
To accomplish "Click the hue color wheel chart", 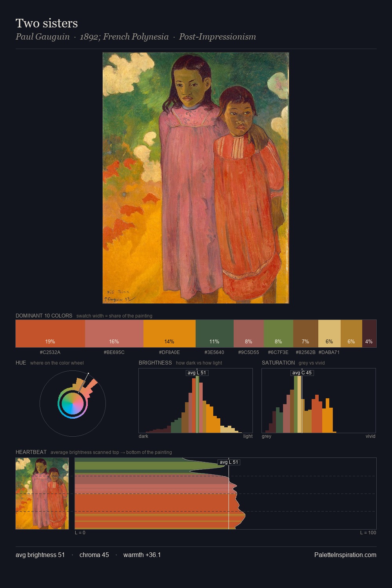I will tap(73, 403).
